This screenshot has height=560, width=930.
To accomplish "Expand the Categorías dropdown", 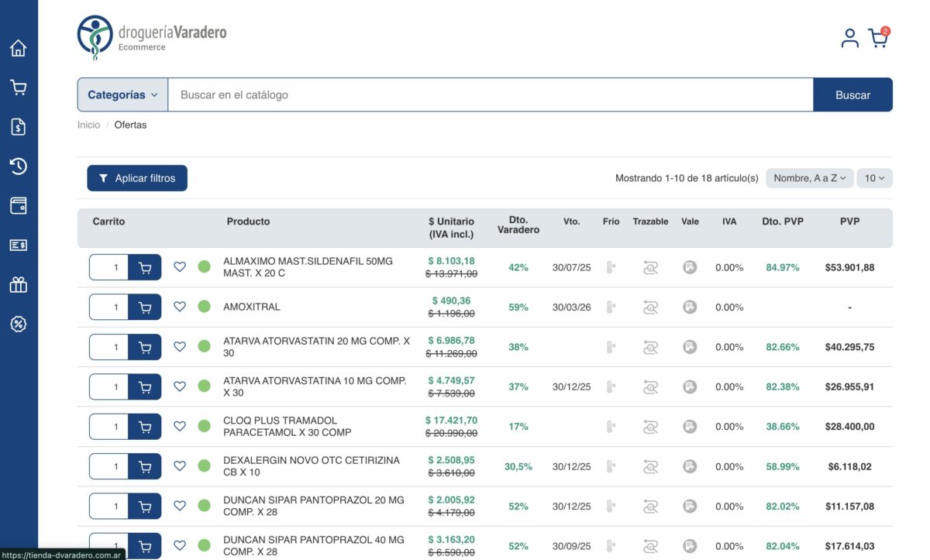I will tap(122, 95).
